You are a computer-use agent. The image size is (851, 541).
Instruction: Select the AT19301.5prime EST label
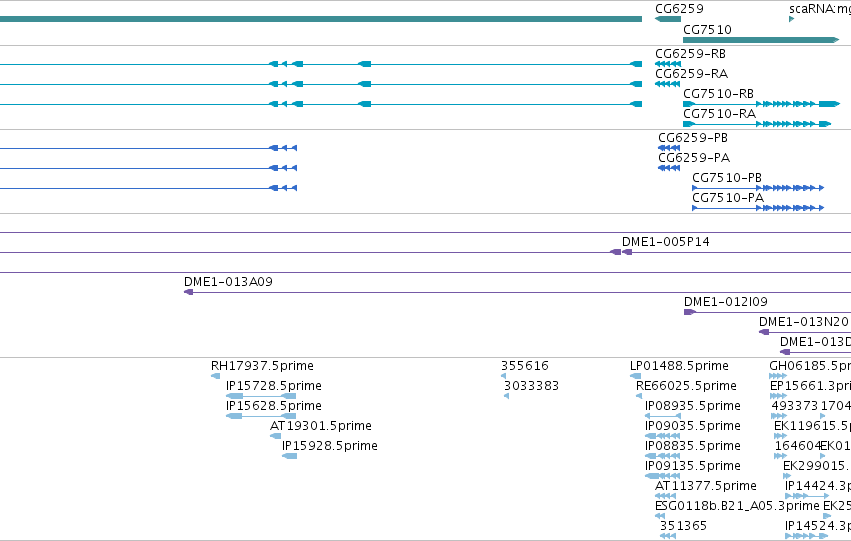(321, 427)
